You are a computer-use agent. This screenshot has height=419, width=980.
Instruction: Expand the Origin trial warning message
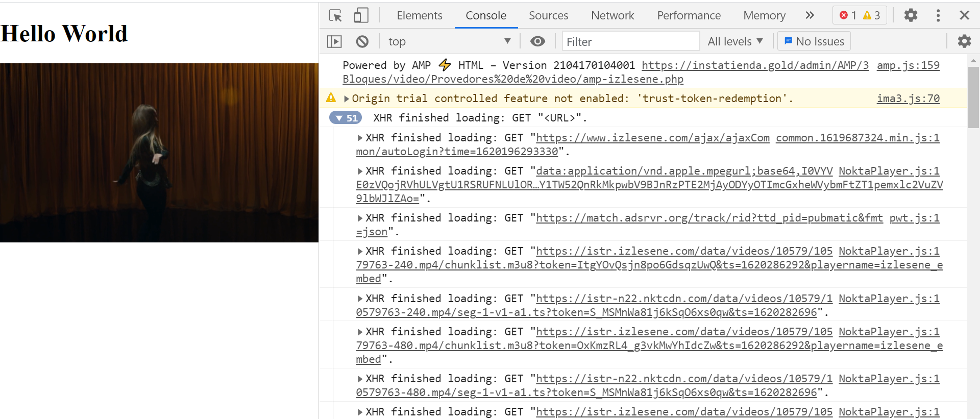pyautogui.click(x=347, y=98)
